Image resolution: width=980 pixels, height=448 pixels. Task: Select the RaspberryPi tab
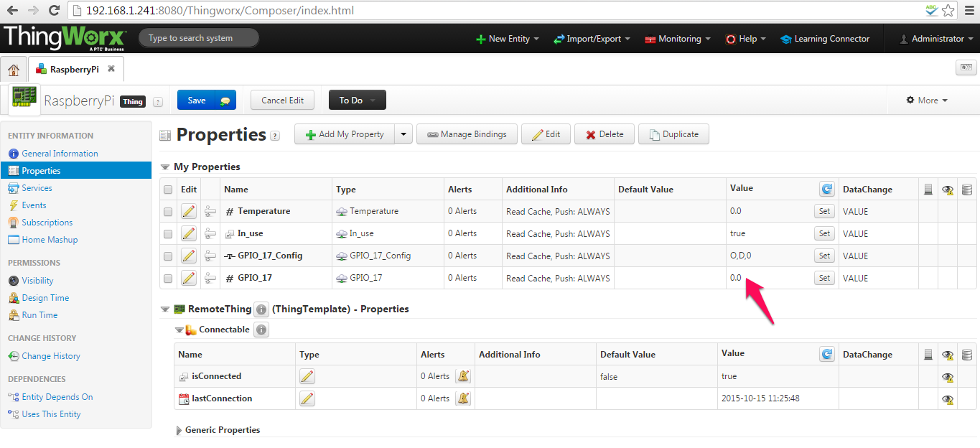click(75, 69)
